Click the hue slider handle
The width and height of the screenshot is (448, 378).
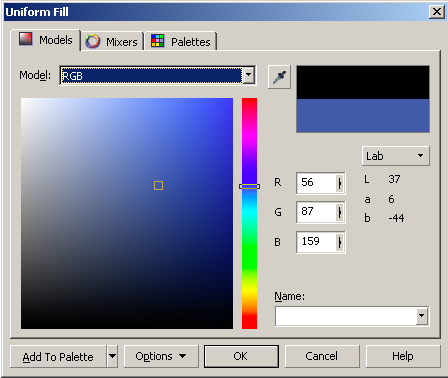click(x=249, y=186)
